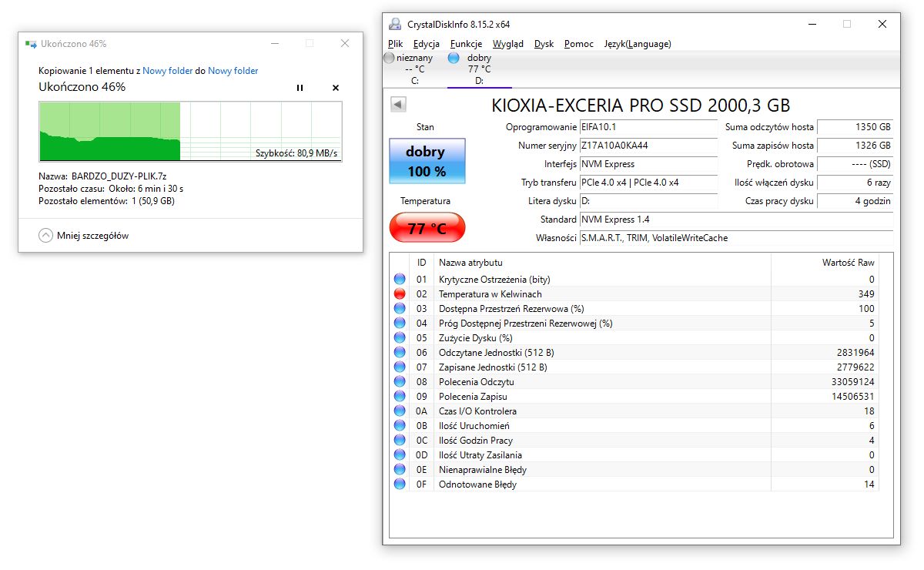This screenshot has width=924, height=570.
Task: Click the dobry 100 % health status box
Action: (x=427, y=161)
